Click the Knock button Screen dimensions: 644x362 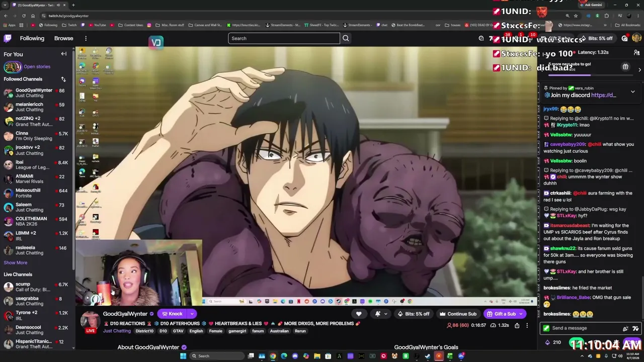click(173, 314)
